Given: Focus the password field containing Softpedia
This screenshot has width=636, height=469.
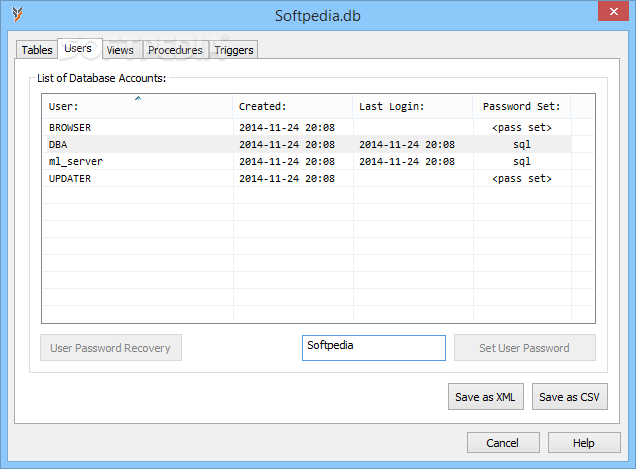Looking at the screenshot, I should point(374,348).
